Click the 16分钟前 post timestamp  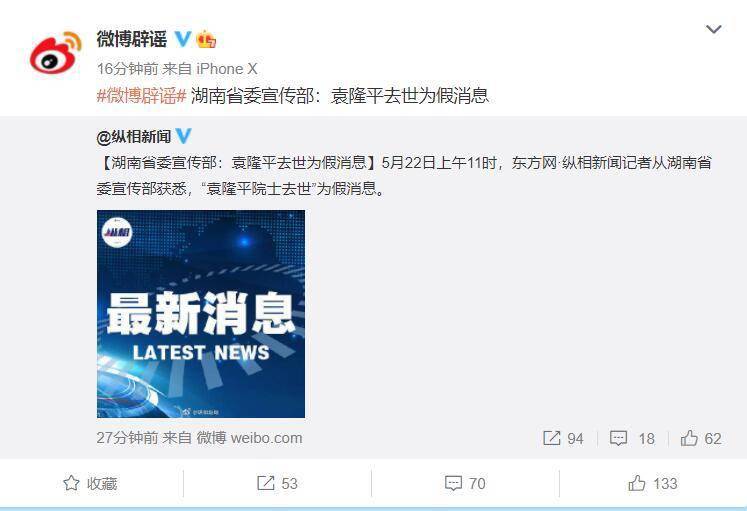tap(127, 69)
